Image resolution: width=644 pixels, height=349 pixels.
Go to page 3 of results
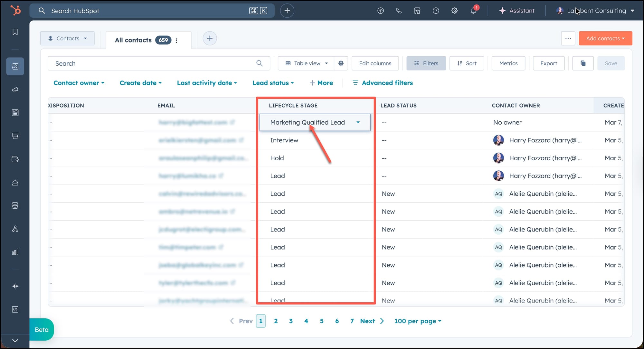291,321
